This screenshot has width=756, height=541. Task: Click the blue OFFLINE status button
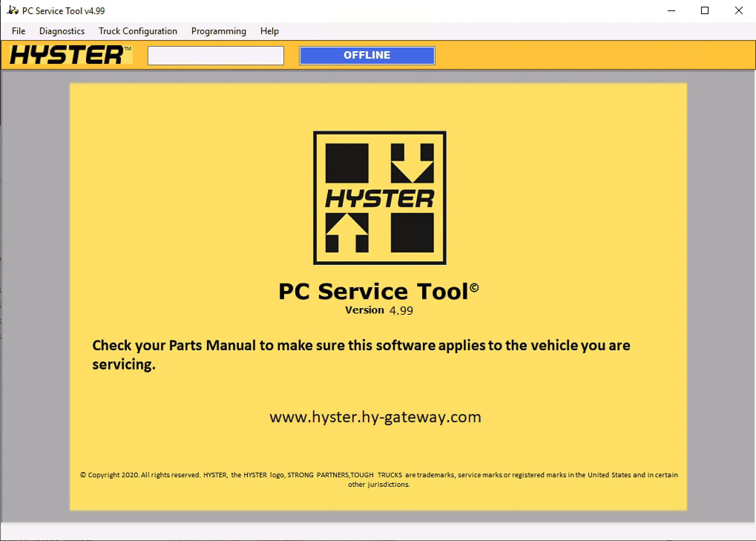pos(367,55)
